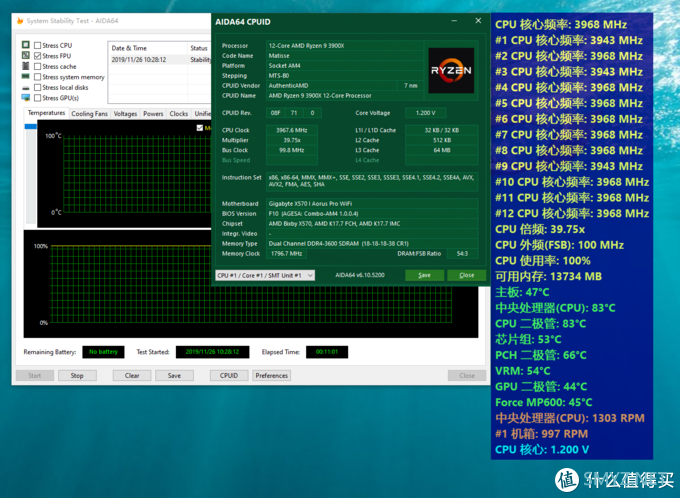
Task: Open the Clocks tab
Action: 178,114
